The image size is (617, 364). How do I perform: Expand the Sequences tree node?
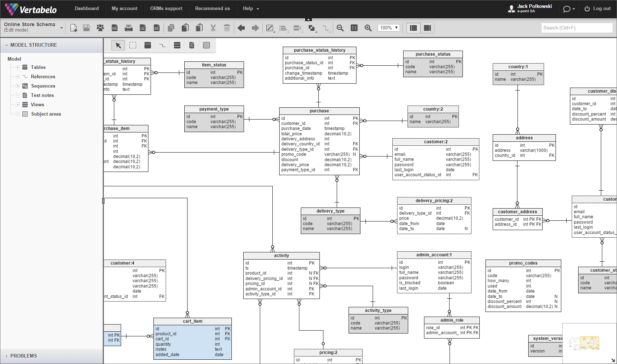point(18,86)
